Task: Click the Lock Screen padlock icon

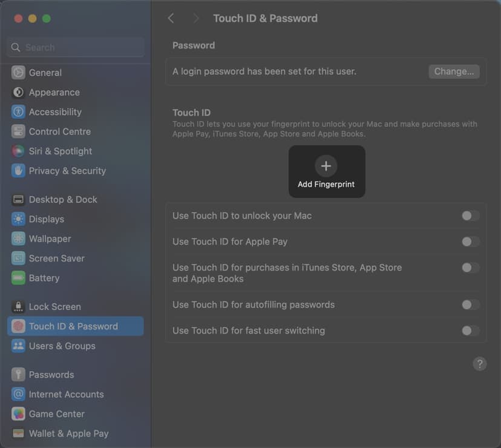Action: tap(18, 307)
